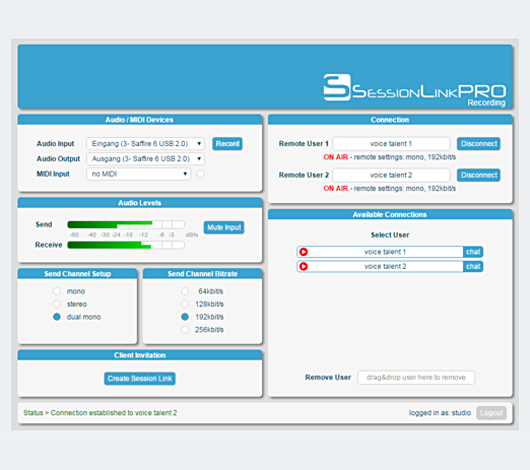
Task: Open chat with voice talent 1
Action: (x=473, y=252)
